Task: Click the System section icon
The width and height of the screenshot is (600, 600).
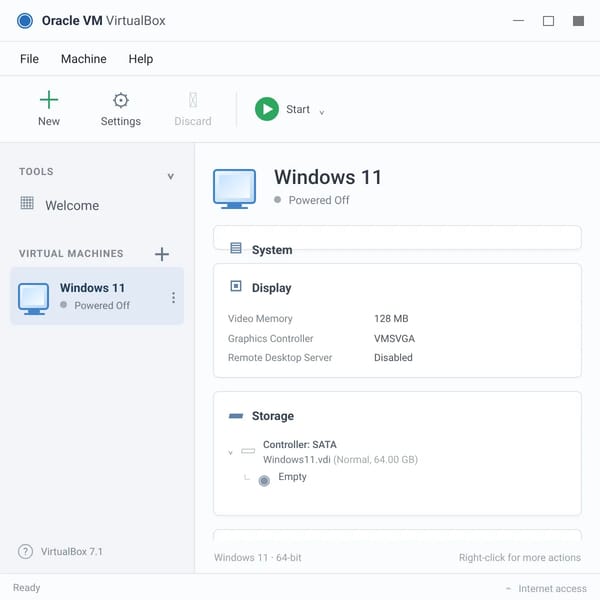Action: pos(236,248)
